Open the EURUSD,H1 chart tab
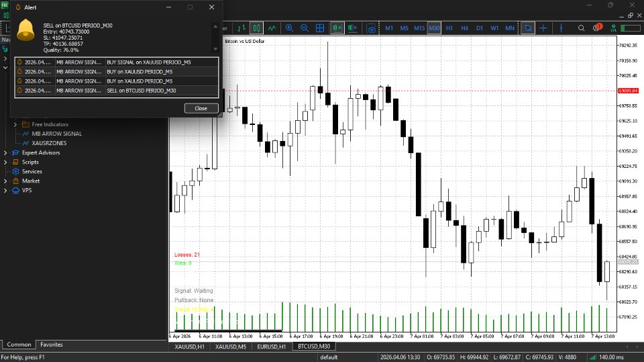Viewport: 644px width, 362px height. [271, 347]
